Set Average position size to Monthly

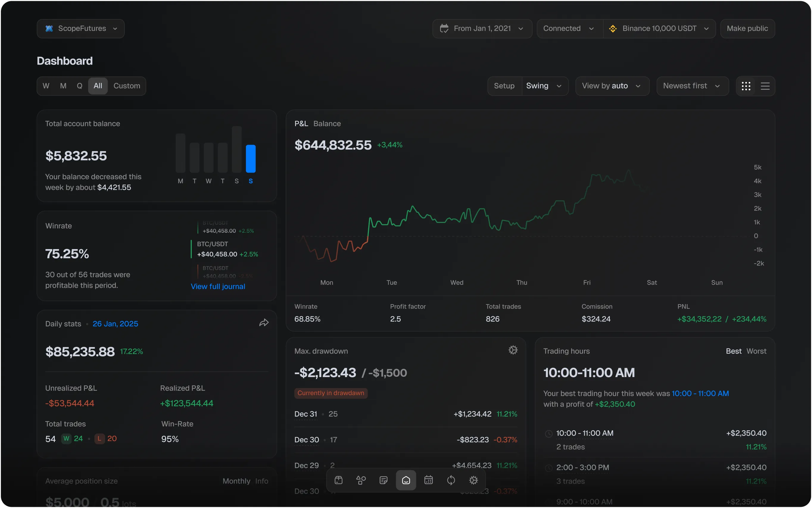(236, 481)
